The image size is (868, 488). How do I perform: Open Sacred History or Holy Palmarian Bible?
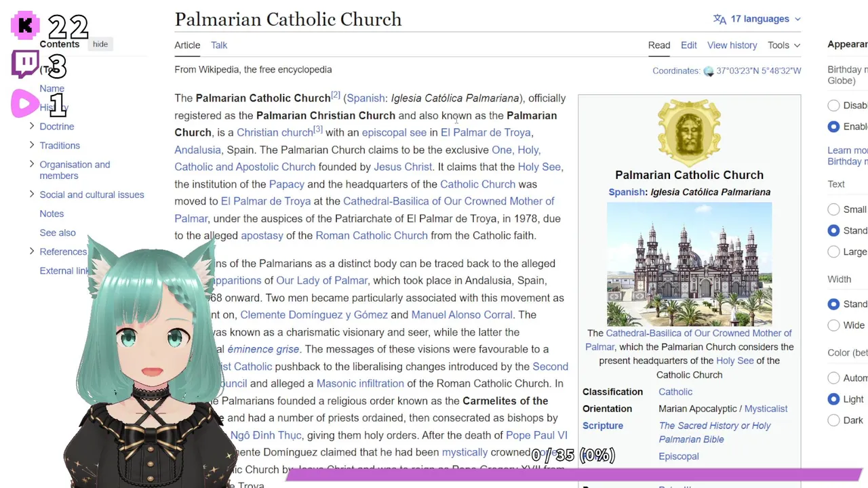pyautogui.click(x=715, y=432)
